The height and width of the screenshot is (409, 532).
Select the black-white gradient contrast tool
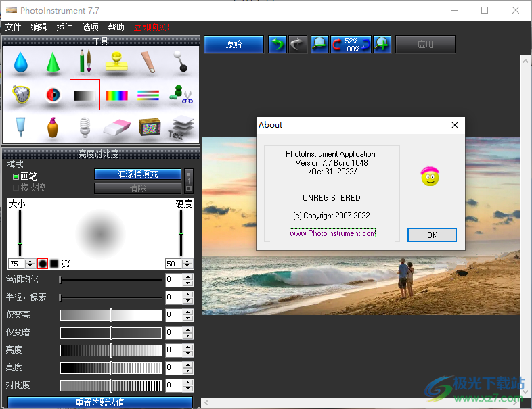[85, 95]
